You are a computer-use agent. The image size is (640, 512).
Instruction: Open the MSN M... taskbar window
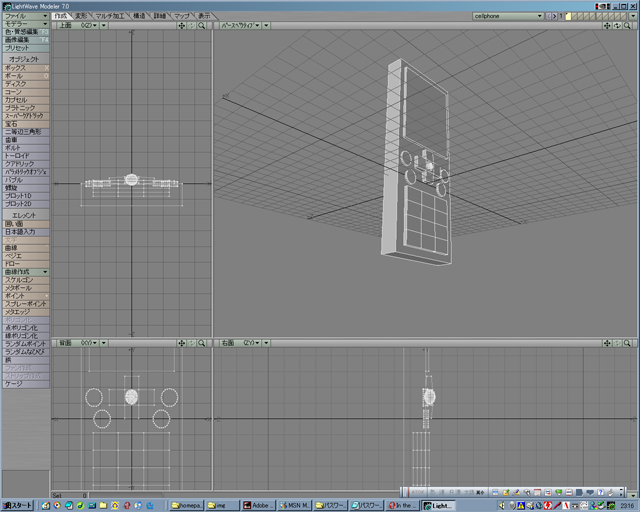[x=295, y=505]
